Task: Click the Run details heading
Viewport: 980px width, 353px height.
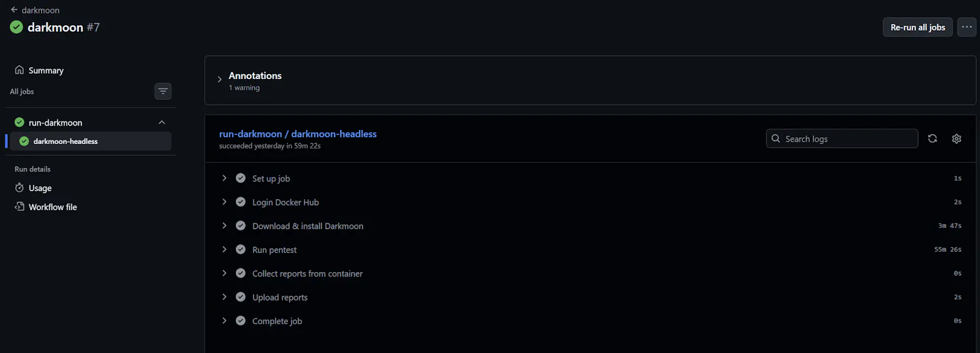Action: pos(32,169)
